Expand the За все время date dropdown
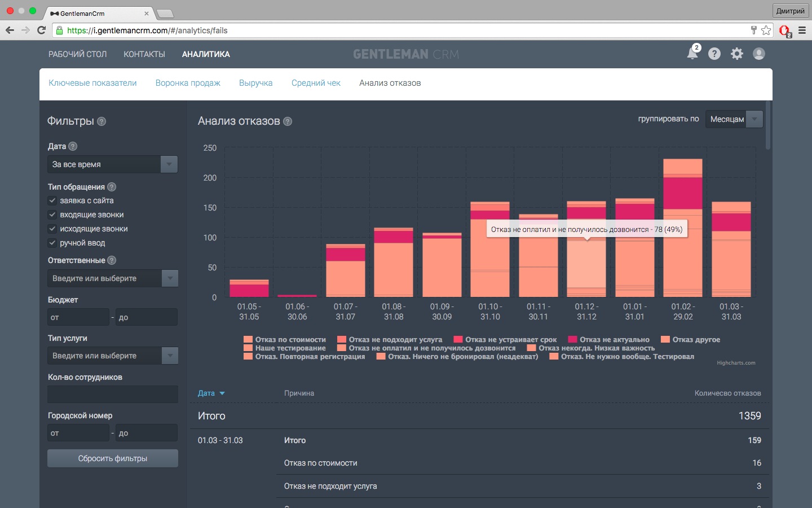Image resolution: width=812 pixels, height=508 pixels. [x=169, y=164]
